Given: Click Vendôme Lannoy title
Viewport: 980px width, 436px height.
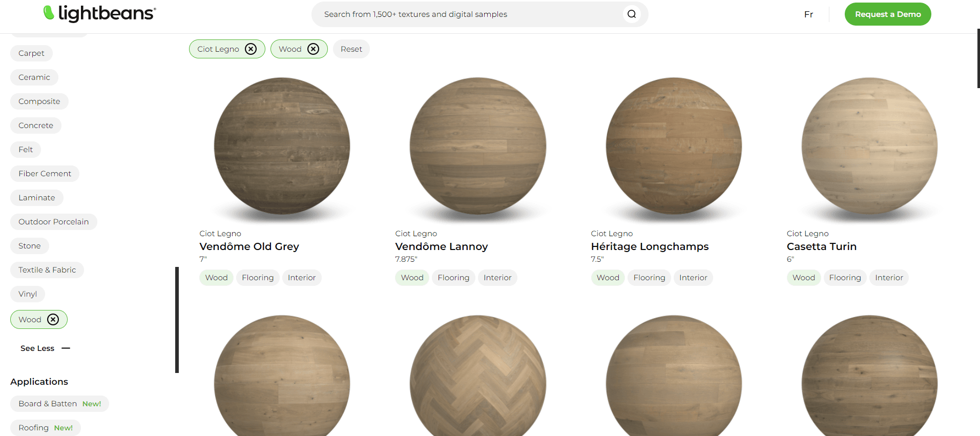Looking at the screenshot, I should pos(442,246).
